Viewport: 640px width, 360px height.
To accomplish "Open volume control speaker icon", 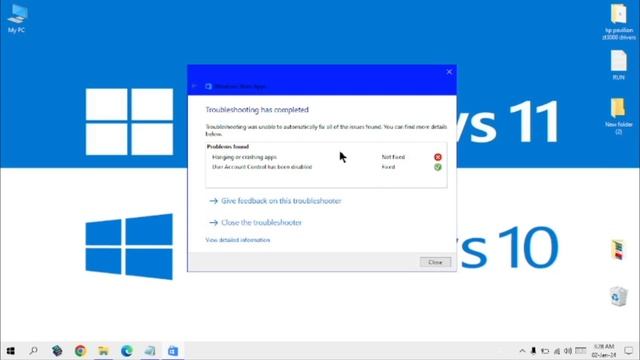I will click(x=568, y=351).
